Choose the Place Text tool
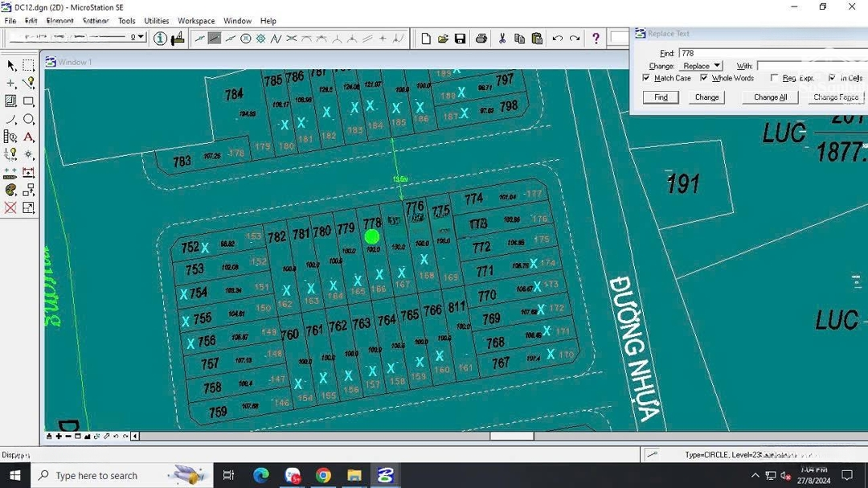The image size is (868, 488). coord(29,137)
